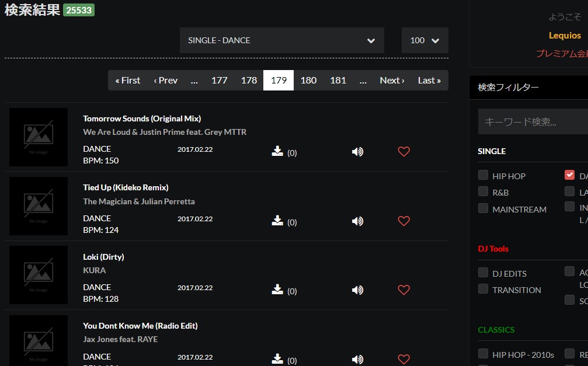Favorite Tomorrow Sounds with the heart icon
Viewport: 588px width, 366px height.
point(403,152)
